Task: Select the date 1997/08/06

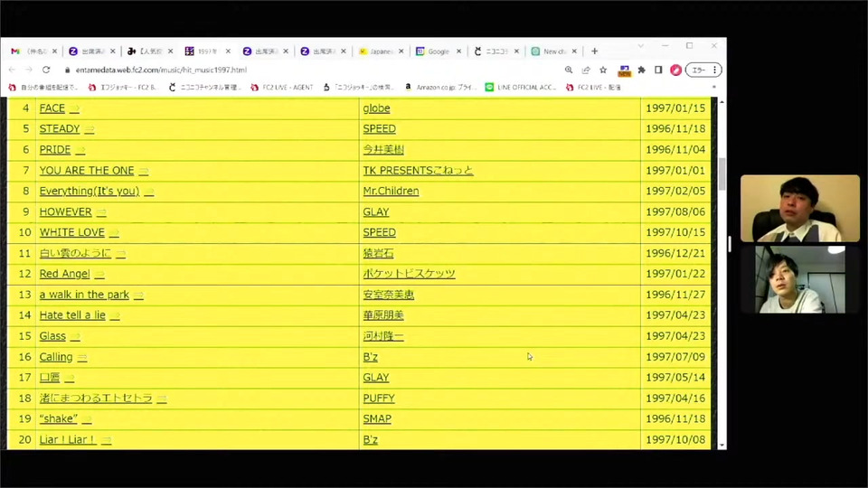Action: click(x=675, y=211)
